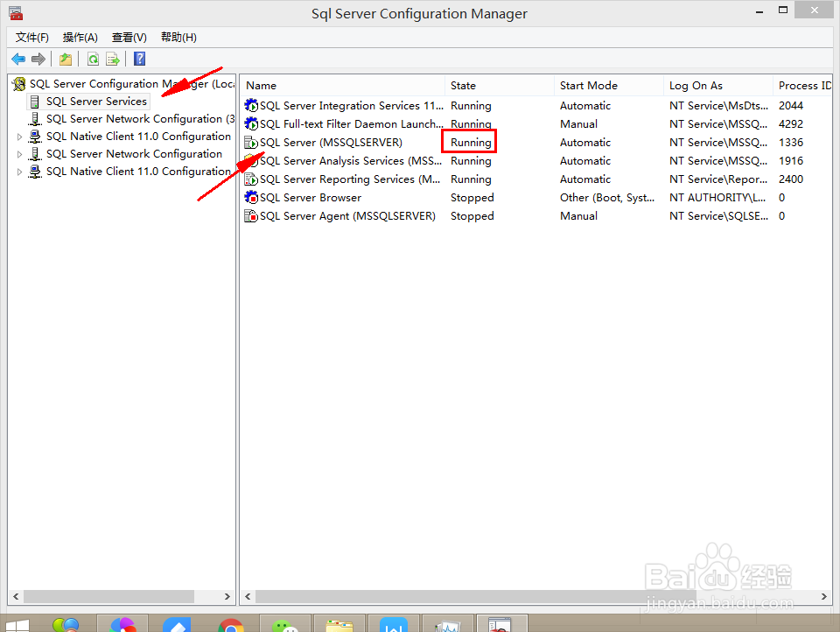Screen dimensions: 840x632
Task: Select the SQL Server Analysis Services row
Action: (x=351, y=161)
